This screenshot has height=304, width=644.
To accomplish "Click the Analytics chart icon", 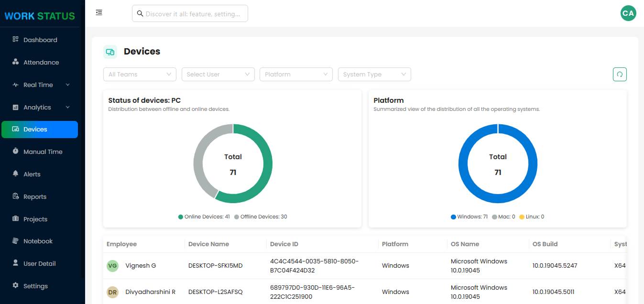I will point(15,107).
